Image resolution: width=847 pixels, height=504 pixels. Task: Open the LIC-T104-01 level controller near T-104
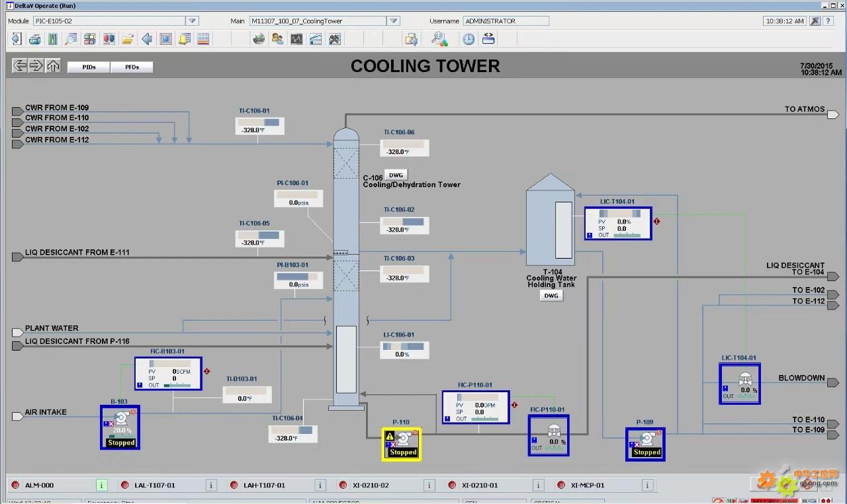point(618,223)
